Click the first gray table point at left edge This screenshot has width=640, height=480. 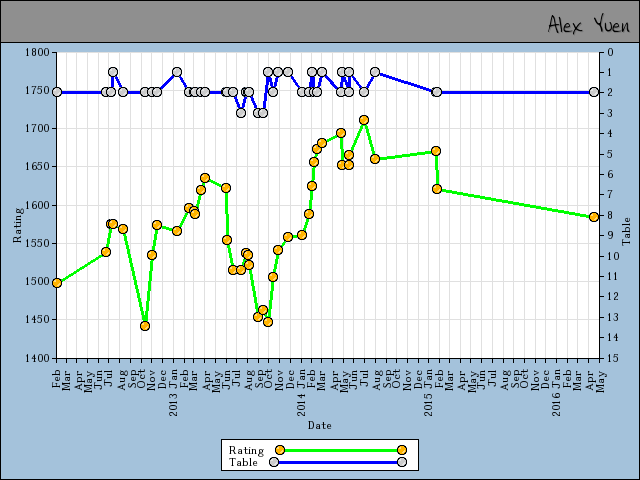[57, 92]
